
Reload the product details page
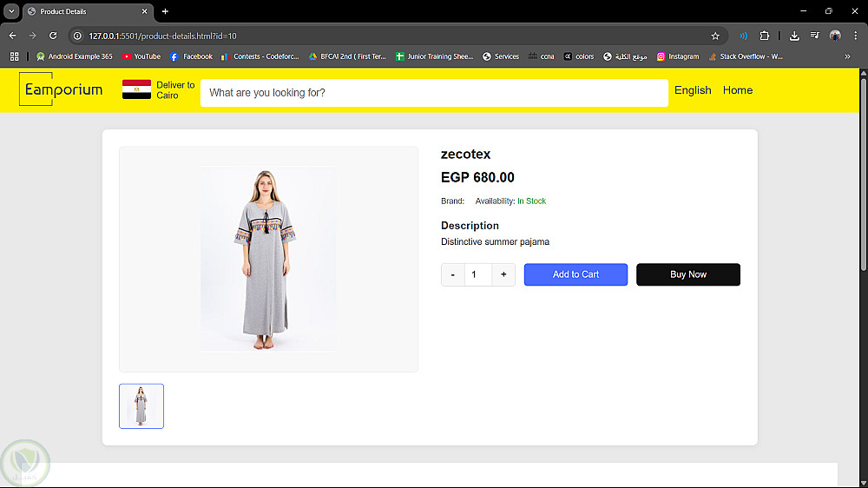pyautogui.click(x=53, y=36)
